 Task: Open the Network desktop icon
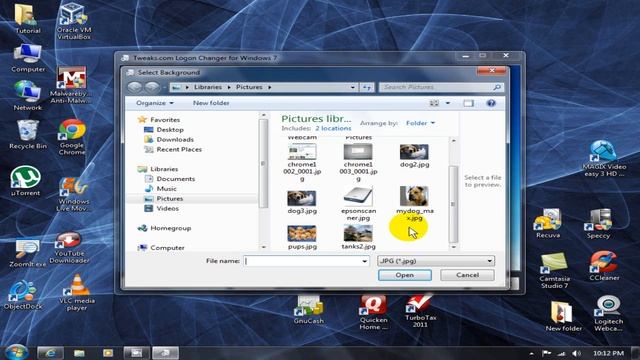[27, 96]
